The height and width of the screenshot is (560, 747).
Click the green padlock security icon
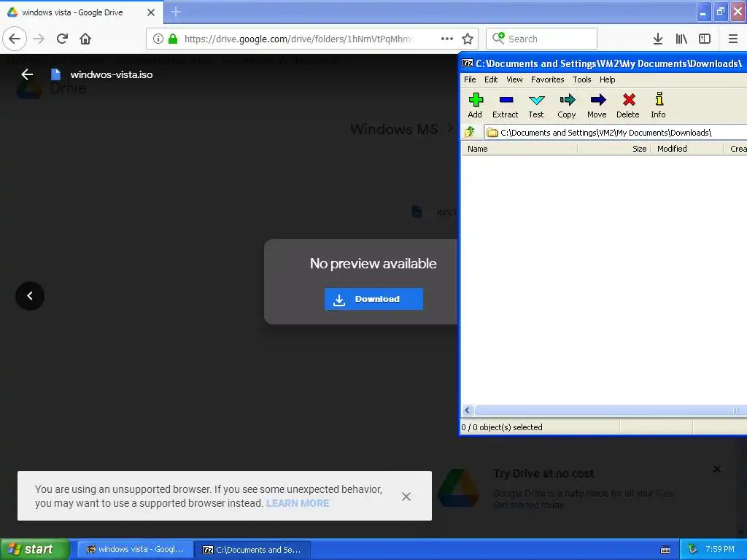173,39
